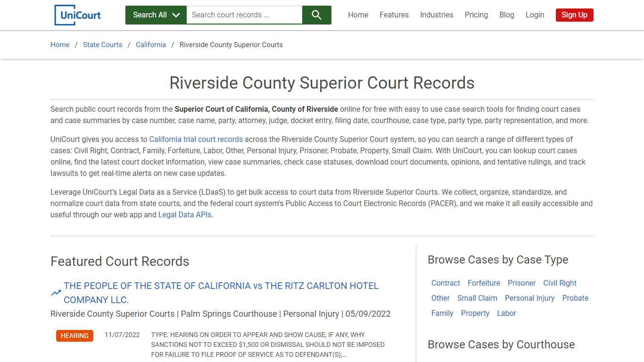Browse Contract case type
This screenshot has width=644, height=362.
pos(446,283)
